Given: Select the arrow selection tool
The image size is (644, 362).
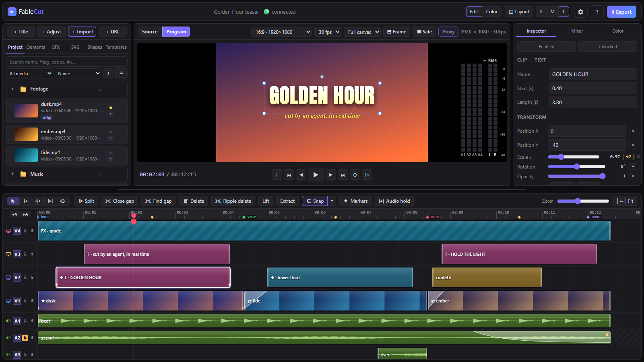Looking at the screenshot, I should [x=13, y=201].
